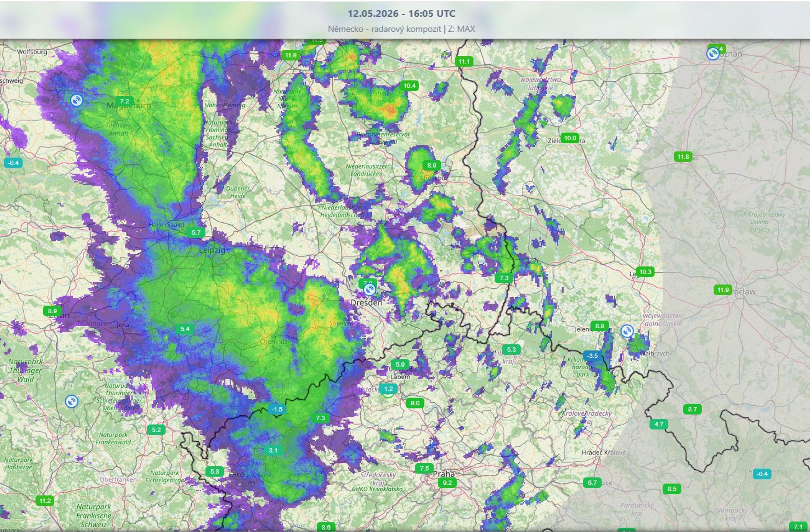Screen dimensions: 810x532
Task: Select the 5.4 marker east of Jena
Action: coord(185,329)
